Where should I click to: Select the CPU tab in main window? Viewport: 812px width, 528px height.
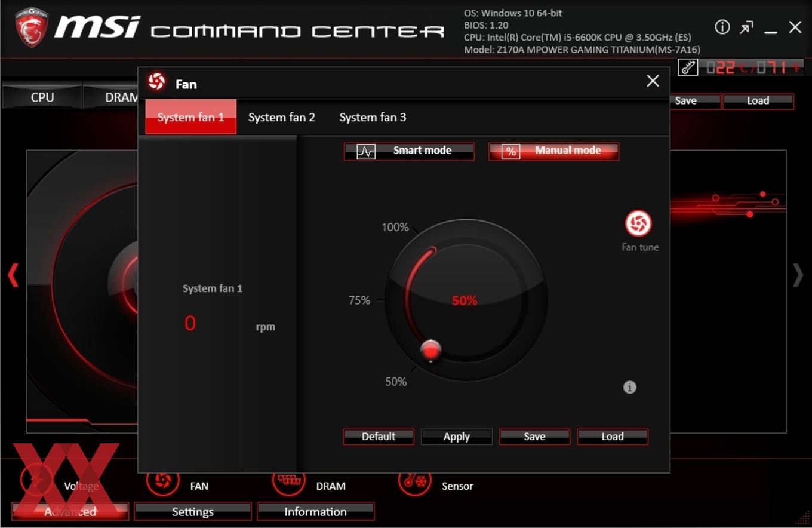click(42, 97)
